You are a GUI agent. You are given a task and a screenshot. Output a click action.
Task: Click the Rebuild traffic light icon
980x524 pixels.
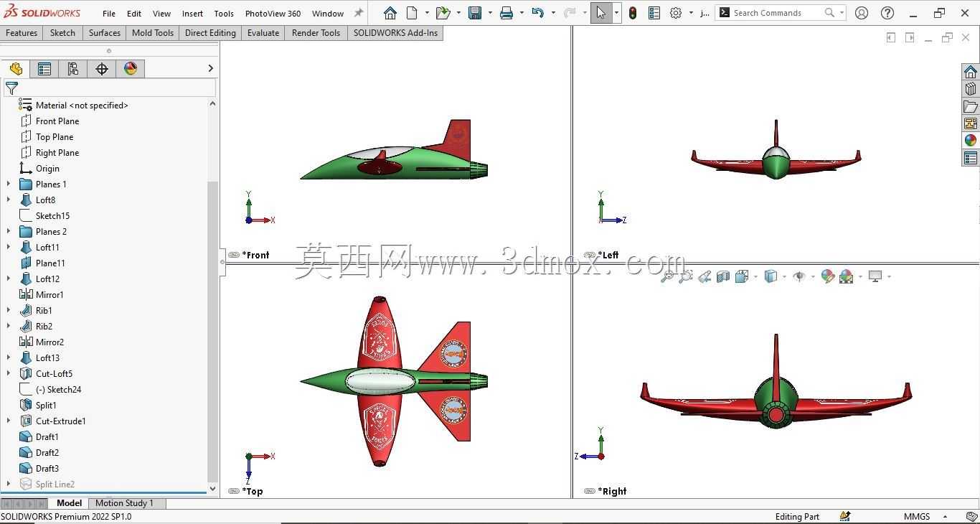[x=633, y=13]
